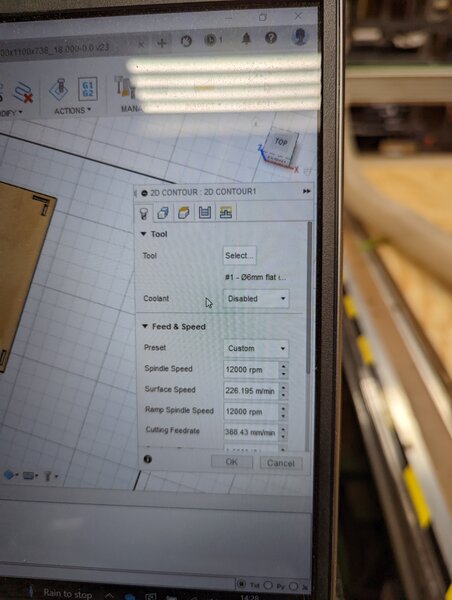Open the MANAGE tool library icon
452x600 pixels.
pyautogui.click(x=125, y=87)
